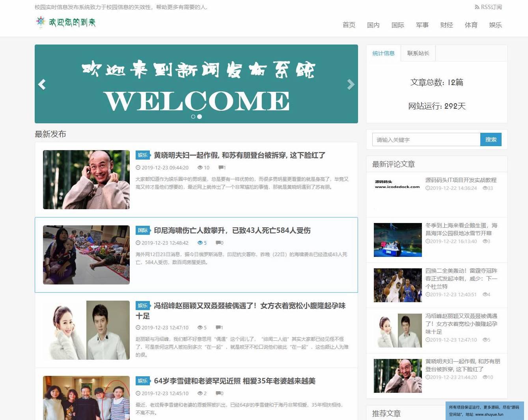The height and width of the screenshot is (420, 528).
Task: Open article title 64岁李雪健和老婆罕见近照
Action: pos(235,381)
